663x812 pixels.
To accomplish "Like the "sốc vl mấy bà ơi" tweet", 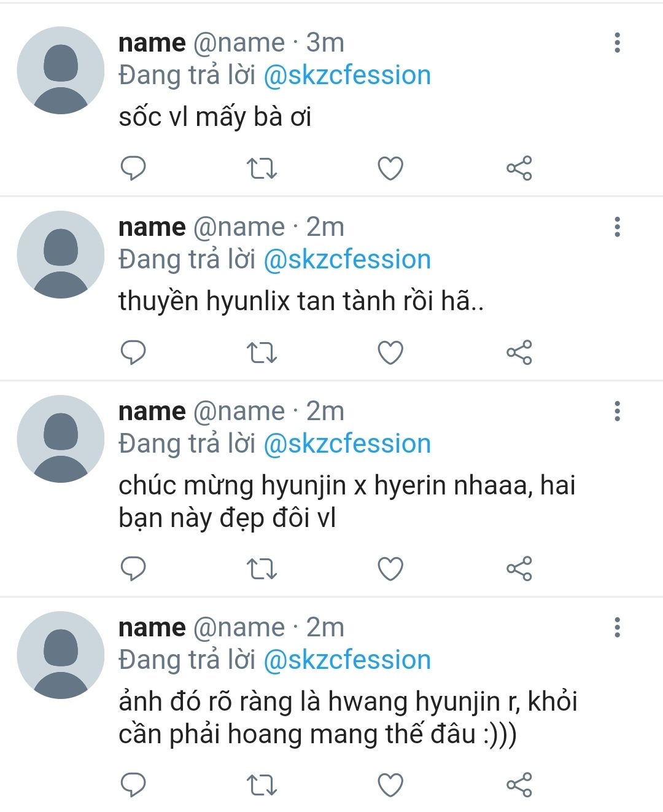I will pyautogui.click(x=390, y=168).
